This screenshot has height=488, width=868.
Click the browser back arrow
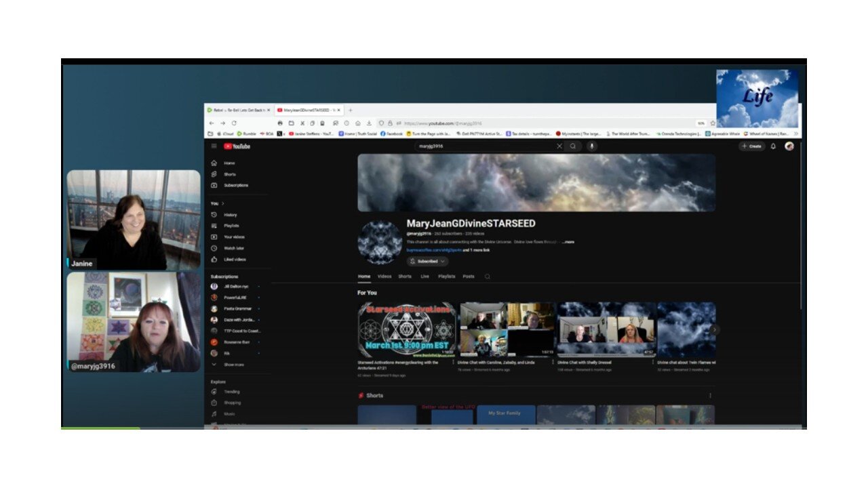[x=212, y=123]
